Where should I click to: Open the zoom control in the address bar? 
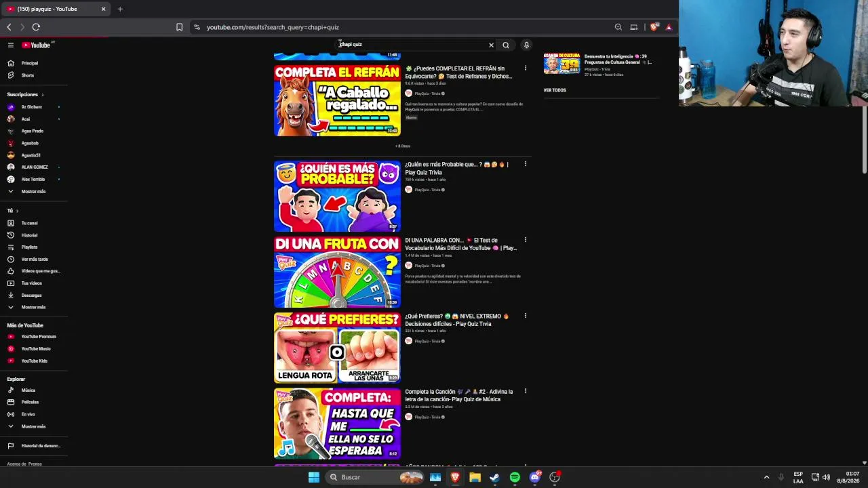coord(618,27)
